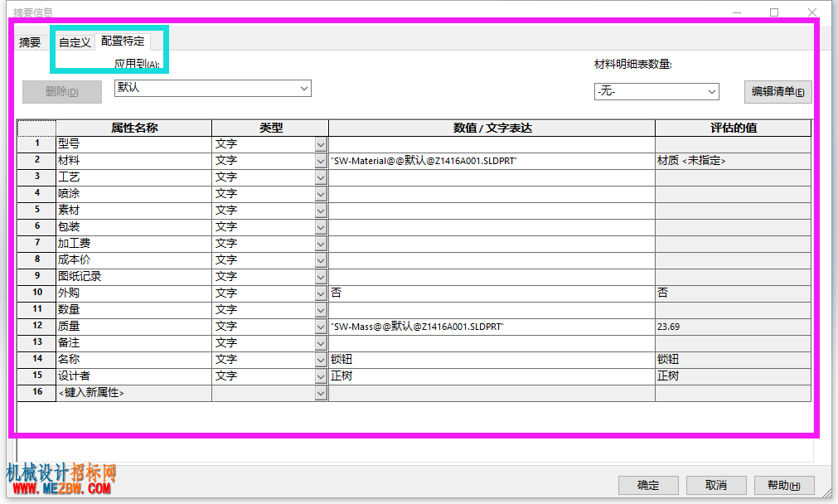
Task: Open type dropdown for 型号 row
Action: [321, 144]
